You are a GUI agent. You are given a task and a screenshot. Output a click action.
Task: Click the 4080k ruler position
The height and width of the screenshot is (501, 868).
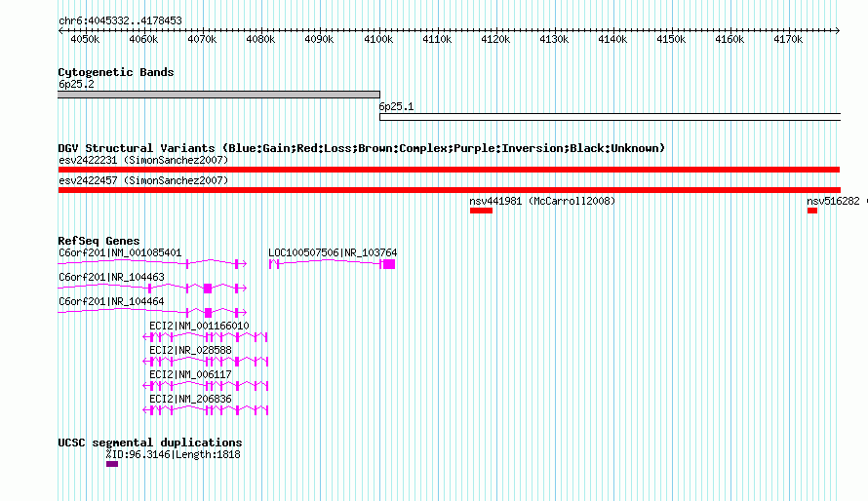[x=260, y=39]
